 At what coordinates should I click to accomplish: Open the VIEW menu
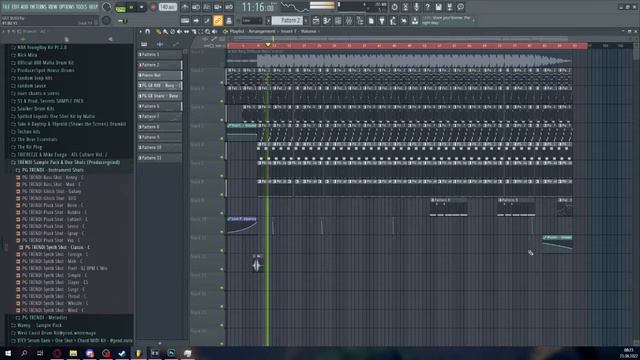tap(53, 7)
